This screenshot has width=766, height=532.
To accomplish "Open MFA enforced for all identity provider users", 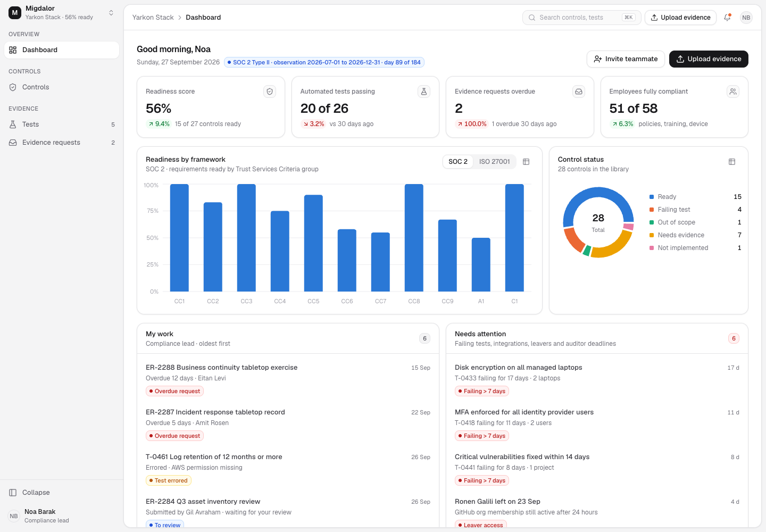I will tap(597, 423).
